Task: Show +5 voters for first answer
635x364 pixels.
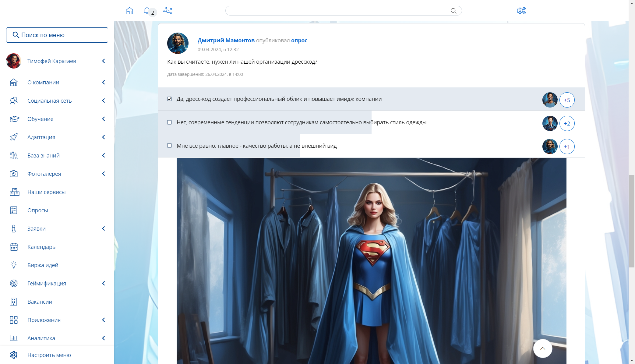Action: click(567, 100)
